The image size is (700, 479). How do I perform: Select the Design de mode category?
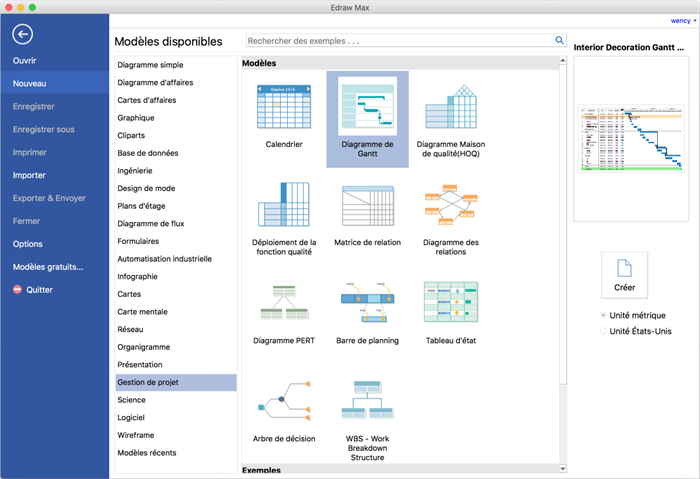176,188
